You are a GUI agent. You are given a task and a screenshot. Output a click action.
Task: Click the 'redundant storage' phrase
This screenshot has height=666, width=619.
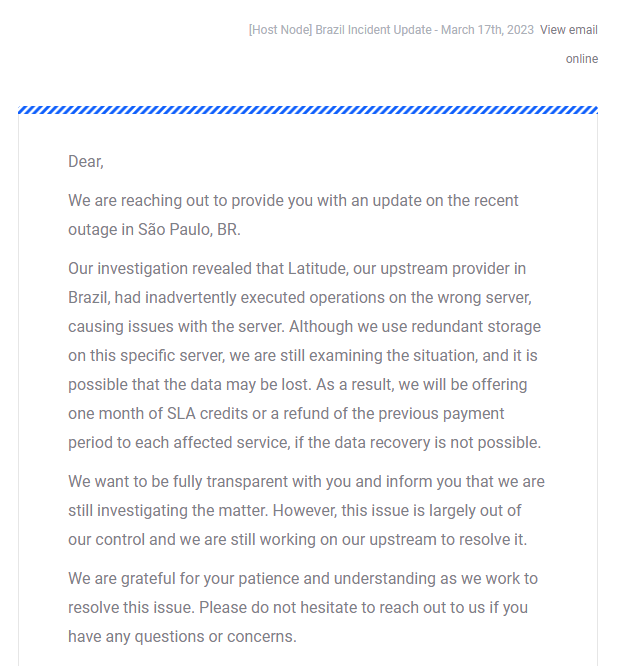point(476,327)
